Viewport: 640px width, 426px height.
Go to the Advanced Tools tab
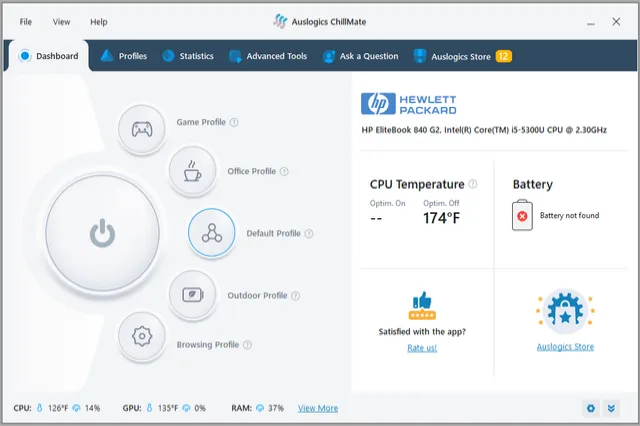click(268, 56)
